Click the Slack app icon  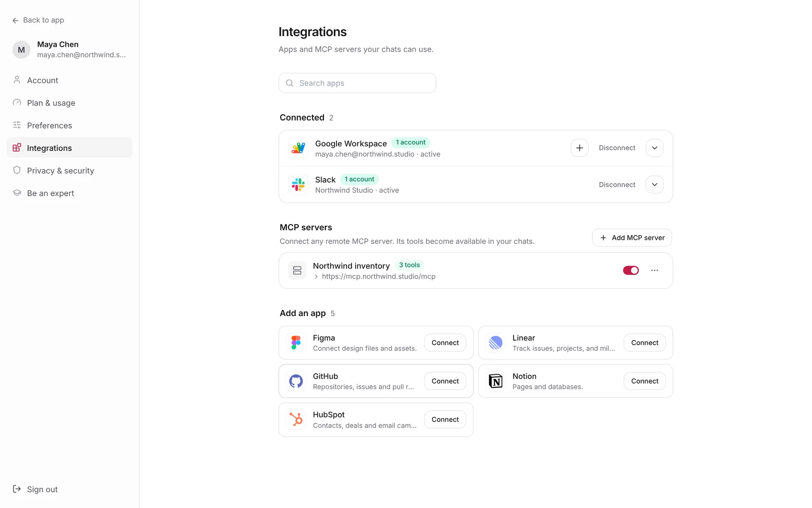pos(298,184)
